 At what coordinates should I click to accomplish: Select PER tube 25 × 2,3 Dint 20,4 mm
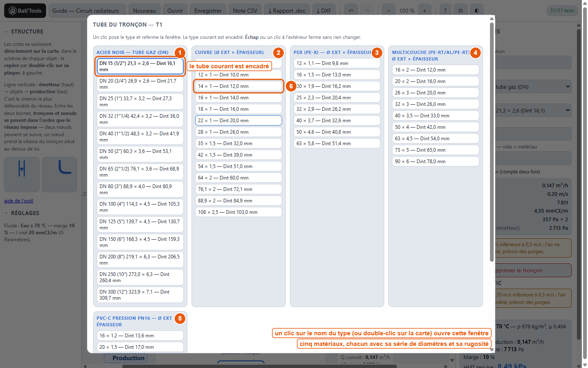click(337, 98)
